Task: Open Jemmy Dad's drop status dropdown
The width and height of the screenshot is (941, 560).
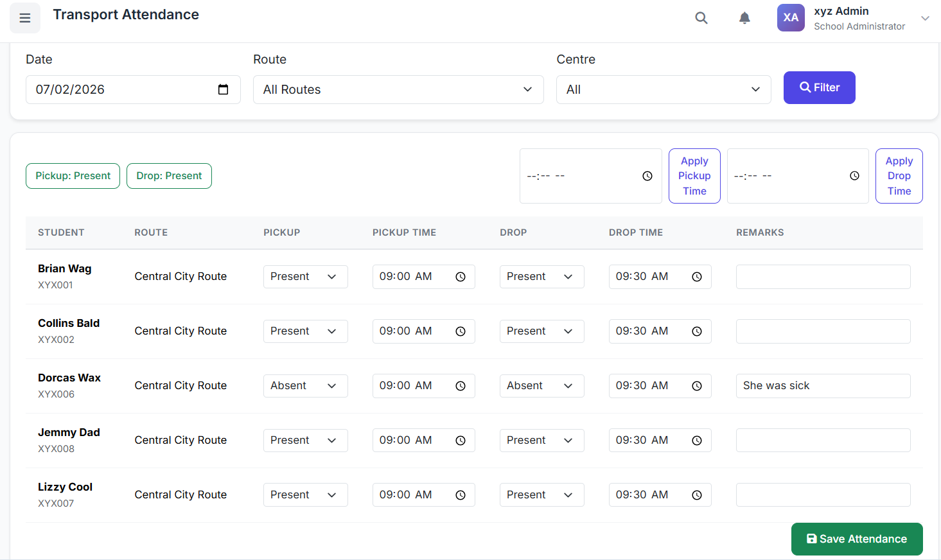Action: click(541, 441)
